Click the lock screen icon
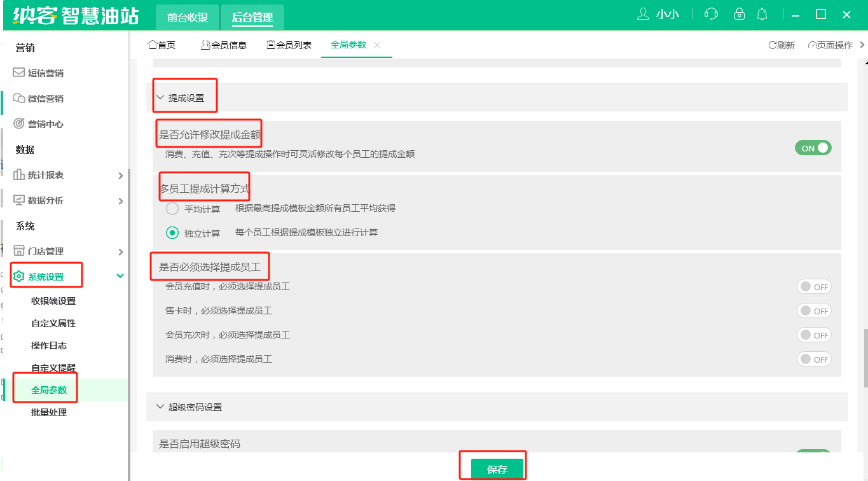The image size is (868, 481). pos(739,14)
